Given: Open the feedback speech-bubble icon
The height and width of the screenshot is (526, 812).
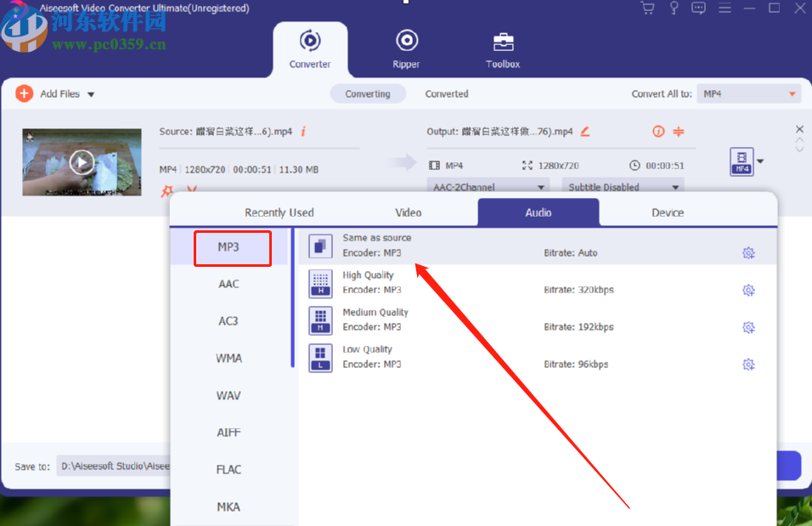Looking at the screenshot, I should tap(698, 8).
